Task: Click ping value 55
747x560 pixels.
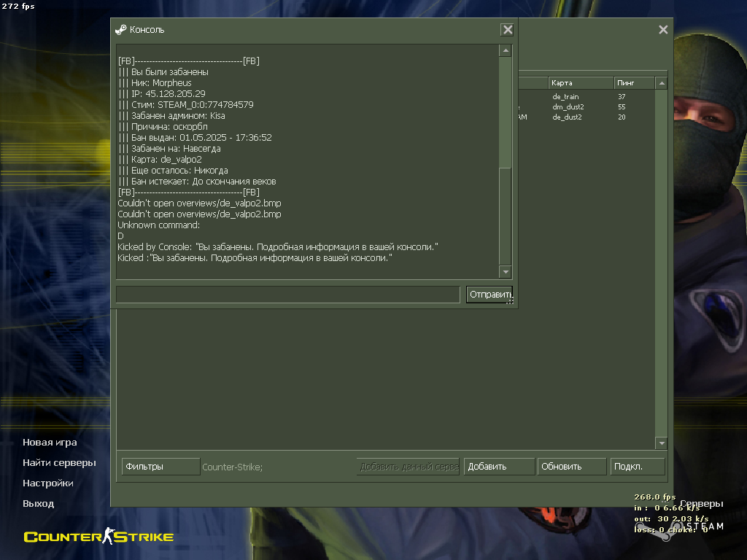Action: click(622, 106)
